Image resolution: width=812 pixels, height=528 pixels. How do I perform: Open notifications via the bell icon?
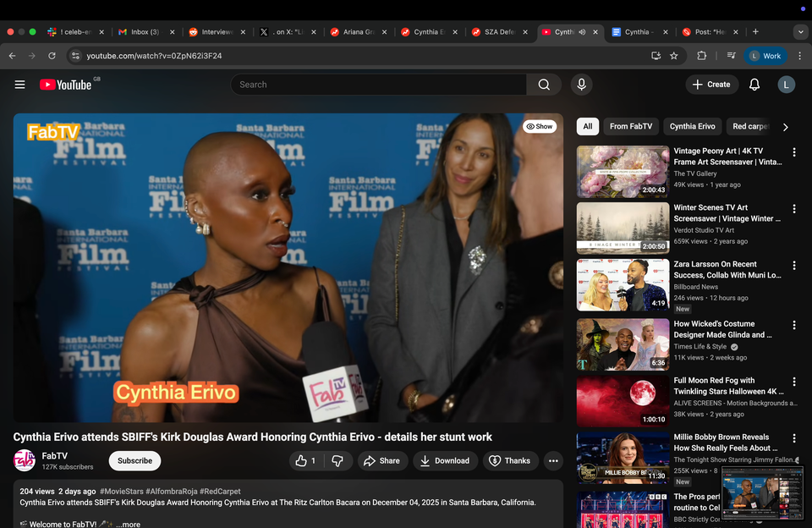754,84
